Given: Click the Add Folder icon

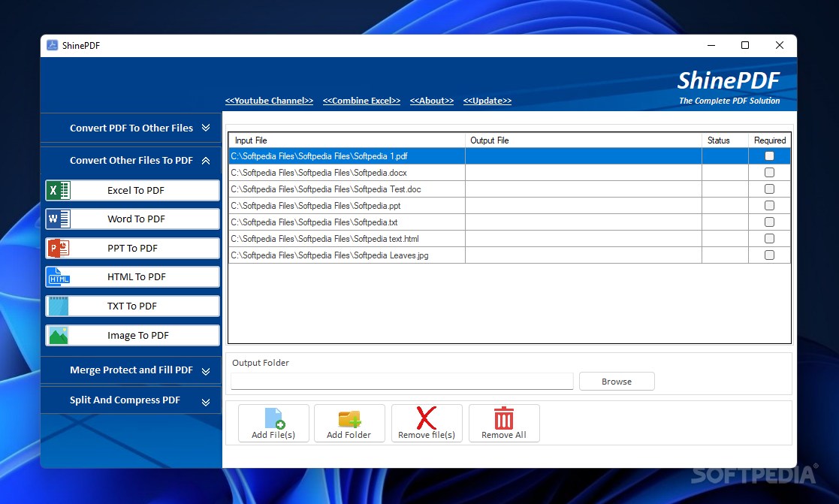Looking at the screenshot, I should pyautogui.click(x=349, y=419).
